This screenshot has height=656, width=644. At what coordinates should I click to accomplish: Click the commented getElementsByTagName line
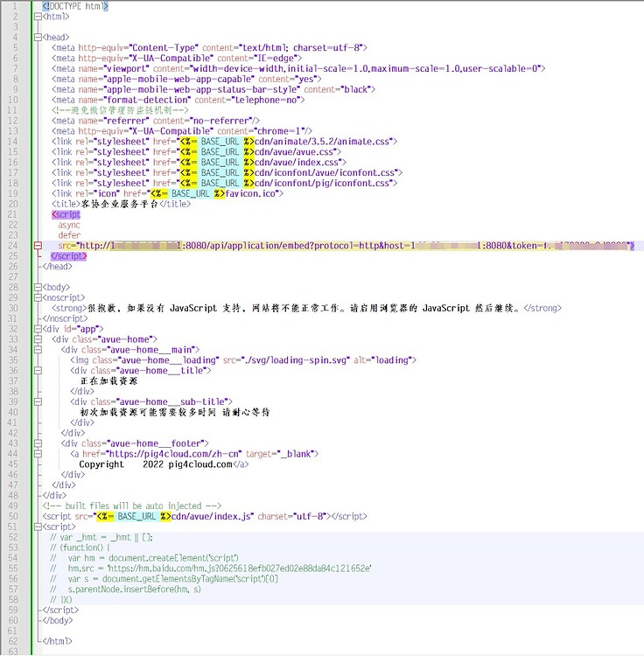click(x=164, y=579)
